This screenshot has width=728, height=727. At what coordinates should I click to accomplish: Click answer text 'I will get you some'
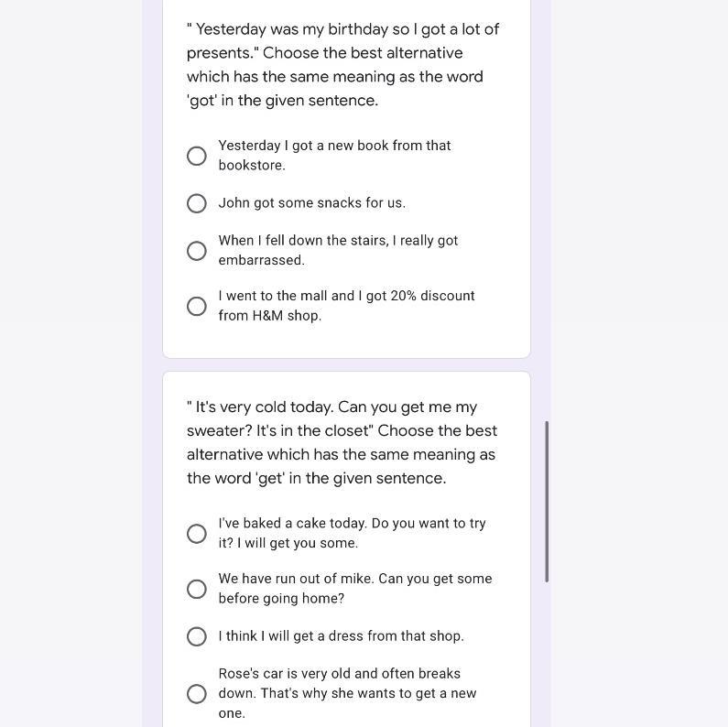(352, 533)
